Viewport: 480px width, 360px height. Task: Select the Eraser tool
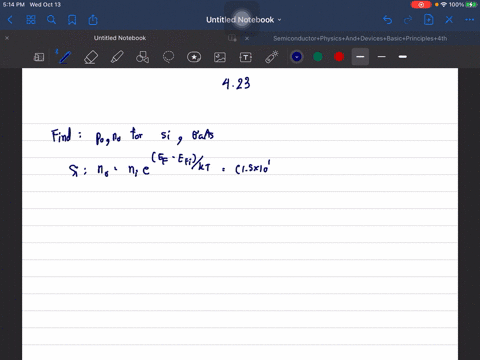click(x=91, y=57)
